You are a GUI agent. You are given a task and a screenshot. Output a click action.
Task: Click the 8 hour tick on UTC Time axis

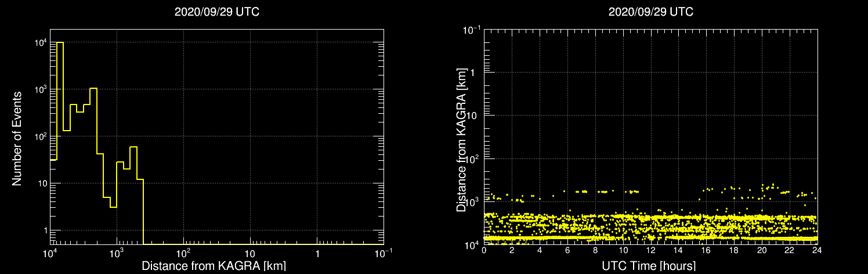pyautogui.click(x=595, y=251)
